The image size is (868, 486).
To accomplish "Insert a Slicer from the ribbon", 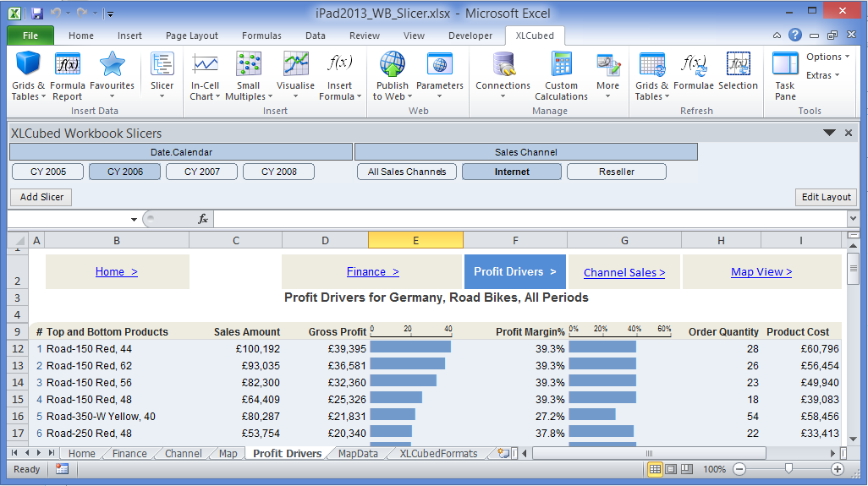I will (x=162, y=76).
